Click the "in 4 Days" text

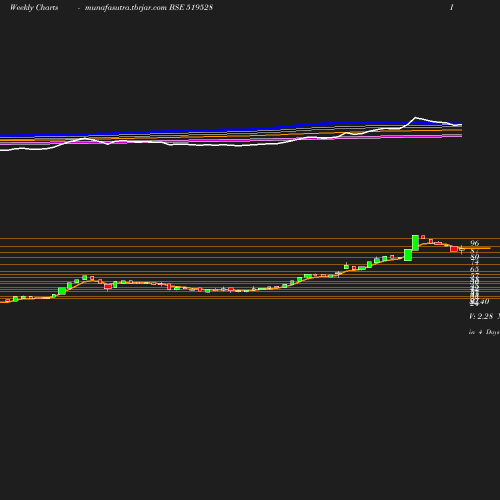tap(484, 332)
